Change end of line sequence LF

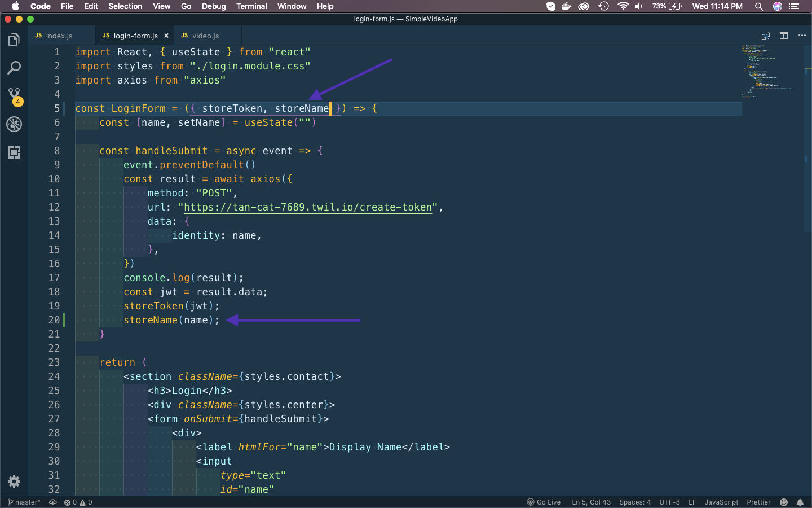pyautogui.click(x=692, y=502)
